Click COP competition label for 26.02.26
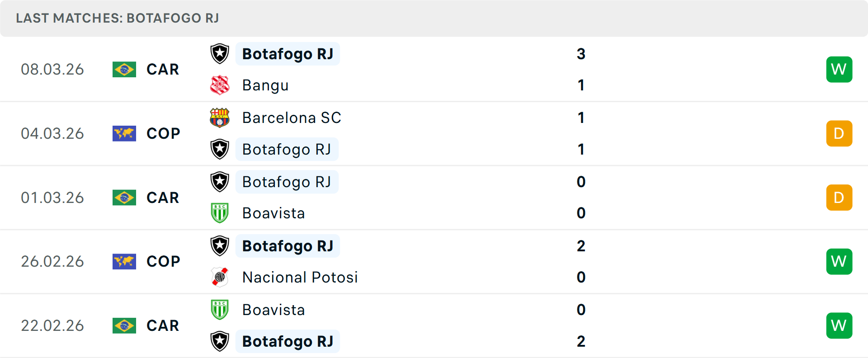 (x=163, y=261)
